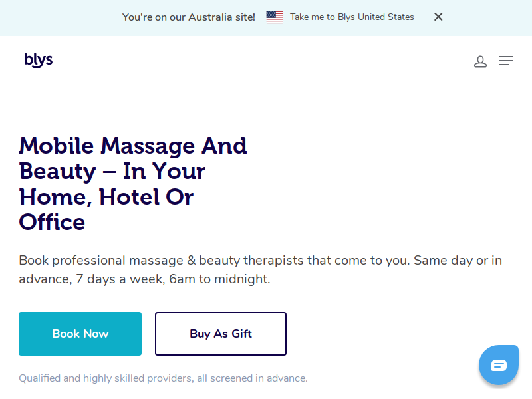532x399 pixels.
Task: Go to homepage via blys logo
Action: tap(39, 60)
